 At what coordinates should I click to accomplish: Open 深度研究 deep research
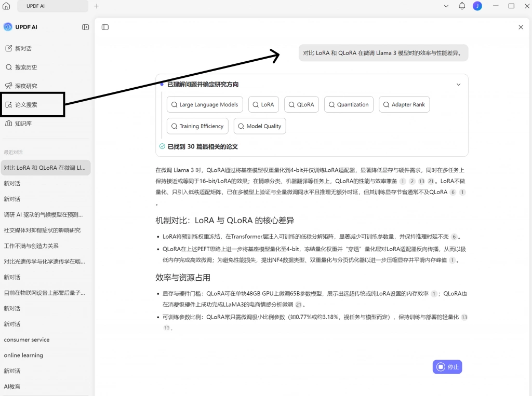point(46,86)
